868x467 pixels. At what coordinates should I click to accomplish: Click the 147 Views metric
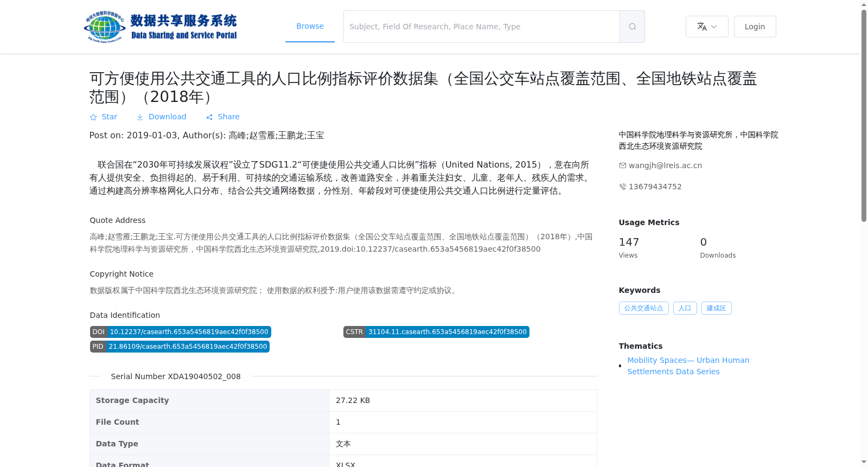coord(629,247)
